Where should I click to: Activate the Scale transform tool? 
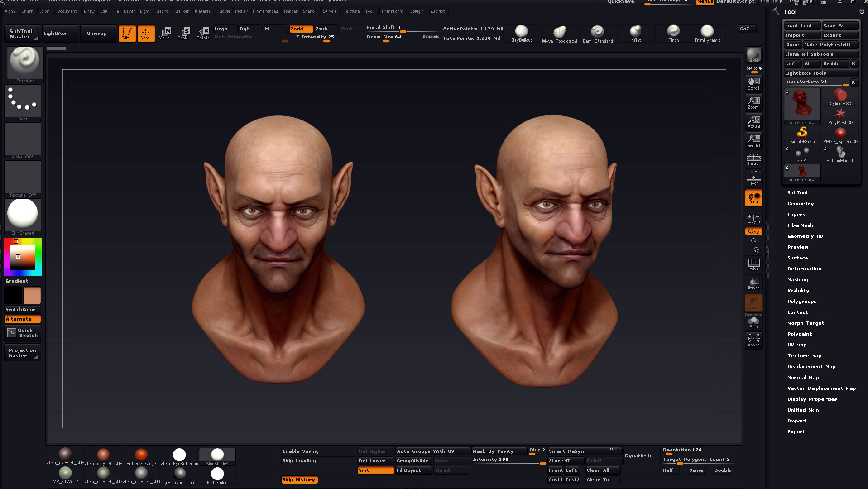[x=183, y=34]
